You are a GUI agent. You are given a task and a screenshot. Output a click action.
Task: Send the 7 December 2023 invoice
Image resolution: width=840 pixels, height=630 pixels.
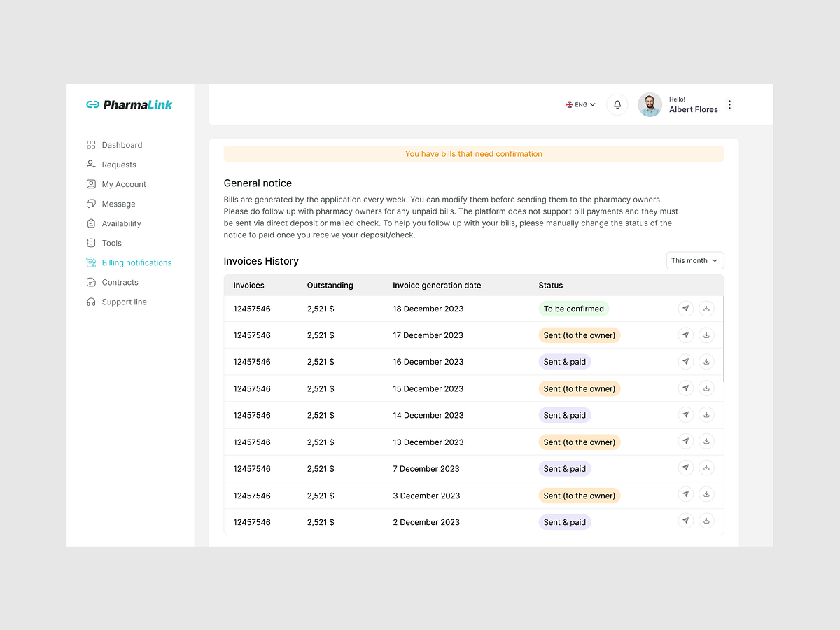click(x=686, y=468)
